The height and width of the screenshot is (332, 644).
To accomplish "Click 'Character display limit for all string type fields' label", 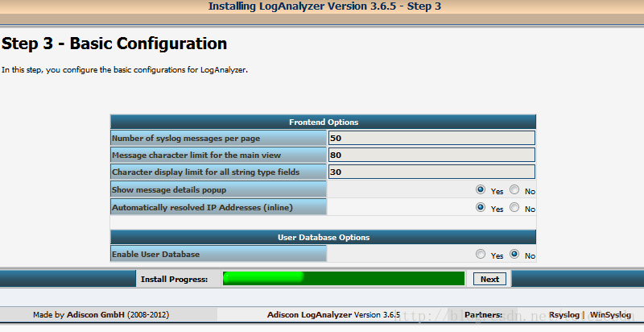I will click(206, 172).
